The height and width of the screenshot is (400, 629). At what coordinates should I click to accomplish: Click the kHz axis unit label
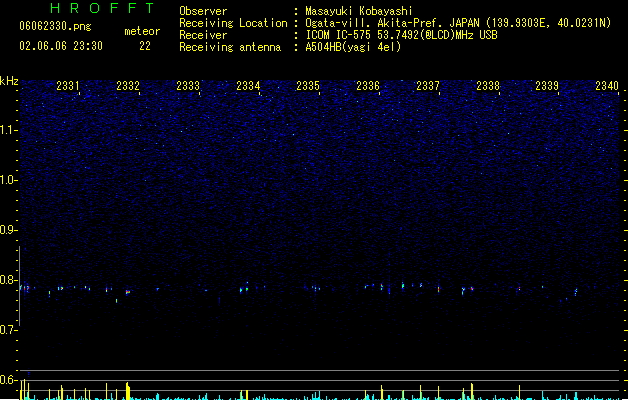9,81
